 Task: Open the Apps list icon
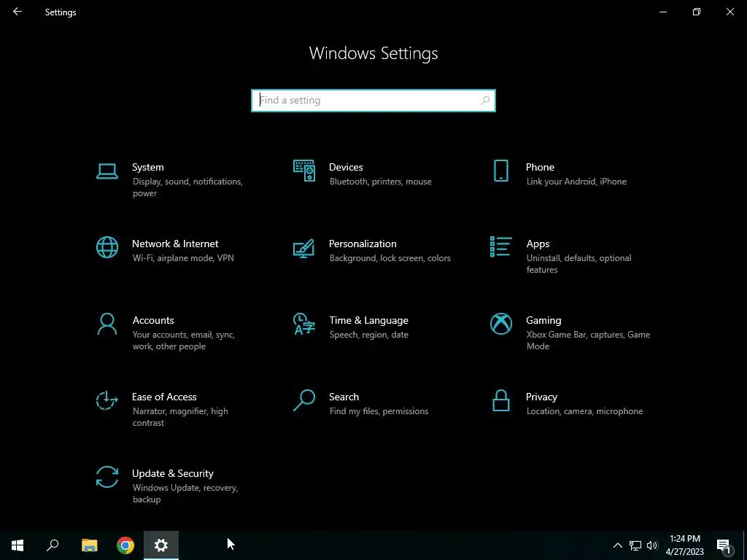click(x=500, y=246)
